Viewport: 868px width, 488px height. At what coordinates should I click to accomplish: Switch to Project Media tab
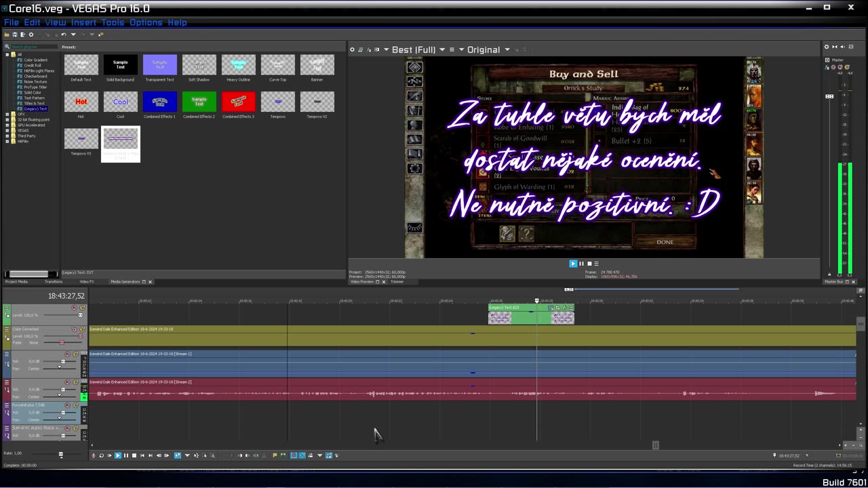(x=17, y=281)
